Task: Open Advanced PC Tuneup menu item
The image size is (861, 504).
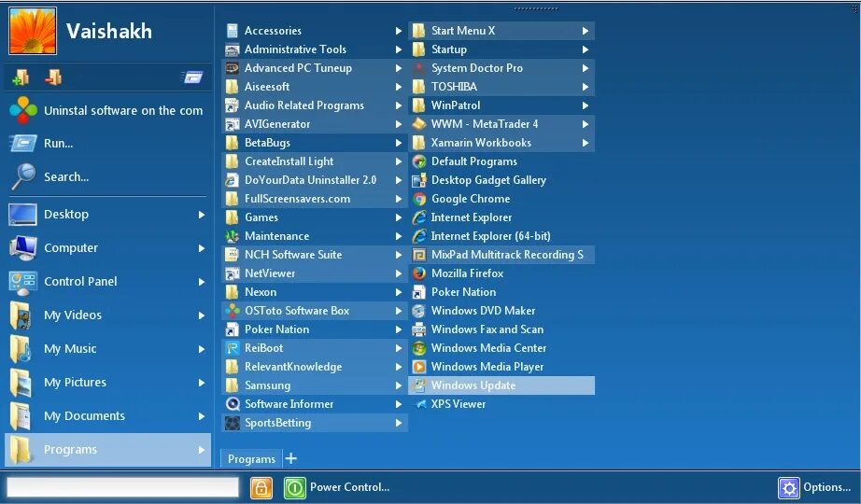Action: pyautogui.click(x=314, y=68)
